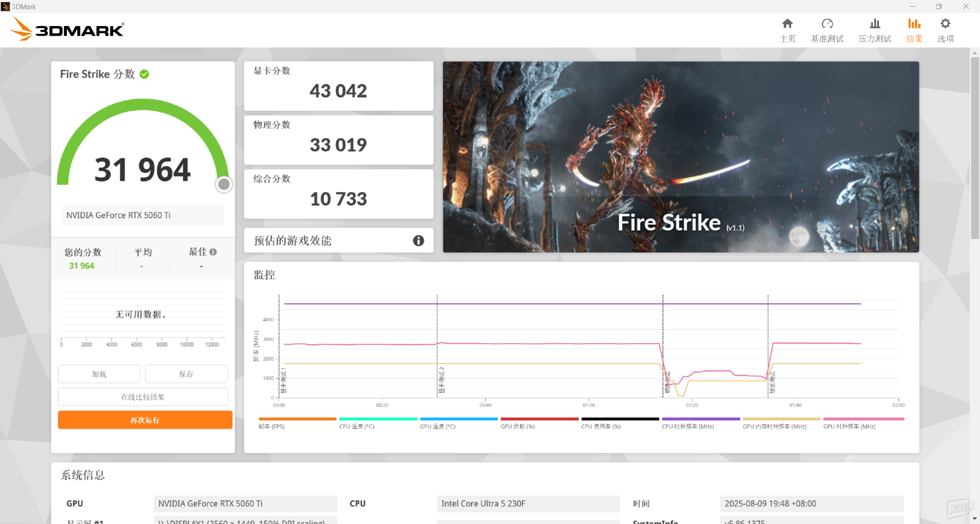Toggle the GPU 负载 red legend

[x=540, y=423]
